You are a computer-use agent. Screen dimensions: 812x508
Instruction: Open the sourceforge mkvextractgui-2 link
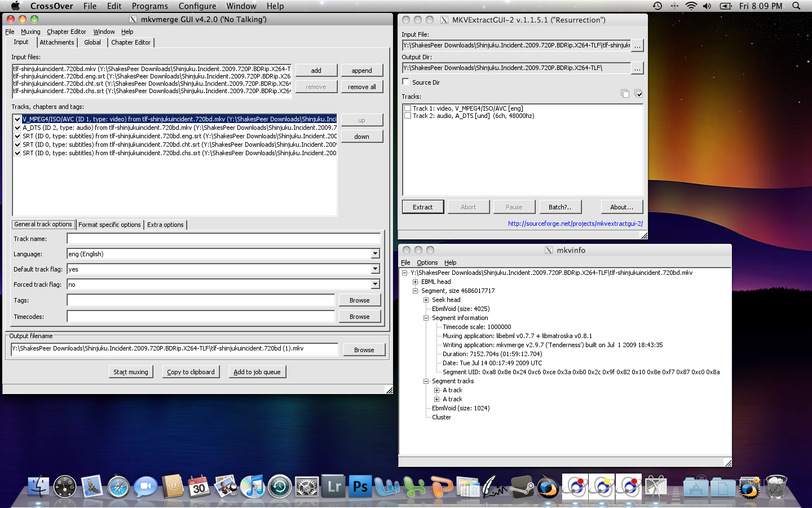tap(575, 224)
